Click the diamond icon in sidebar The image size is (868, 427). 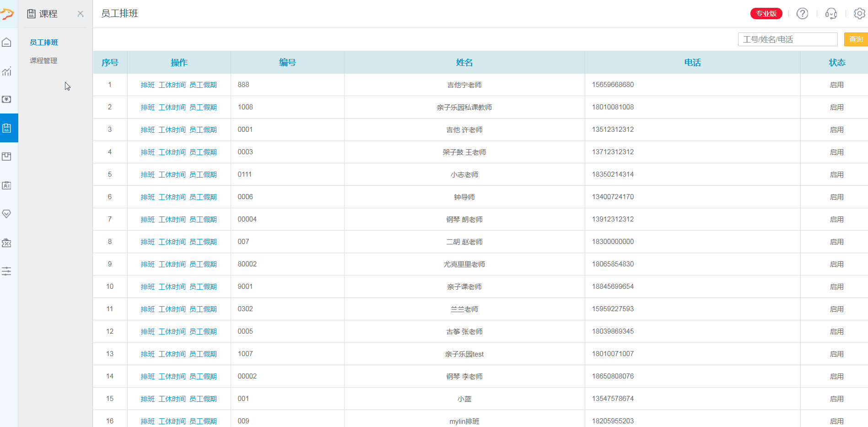7,214
